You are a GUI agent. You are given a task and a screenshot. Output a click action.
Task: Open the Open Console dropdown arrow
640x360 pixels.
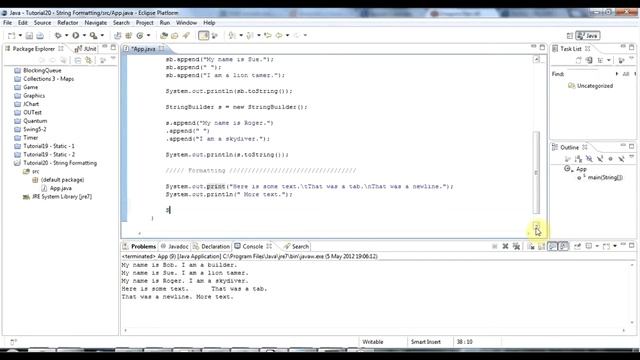[615, 246]
